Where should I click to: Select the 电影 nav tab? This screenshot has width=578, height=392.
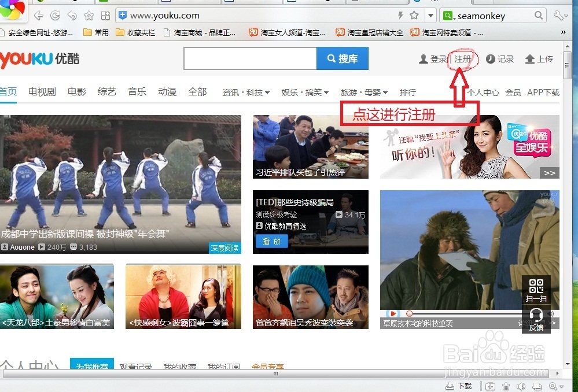pyautogui.click(x=77, y=92)
